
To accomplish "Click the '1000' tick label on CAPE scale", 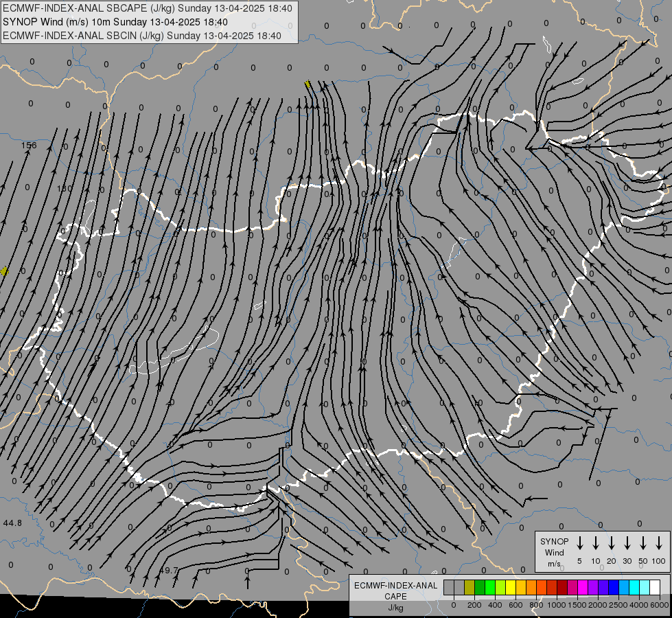I will point(557,605).
